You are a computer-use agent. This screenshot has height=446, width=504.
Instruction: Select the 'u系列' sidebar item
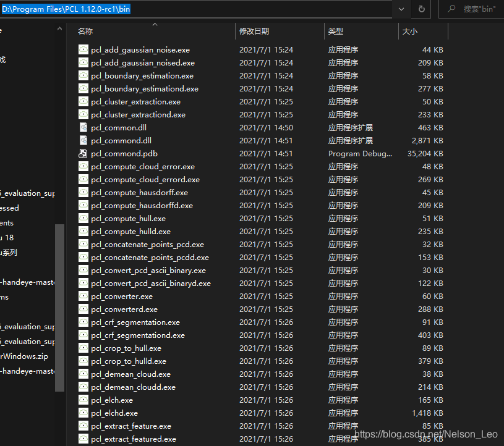point(9,253)
